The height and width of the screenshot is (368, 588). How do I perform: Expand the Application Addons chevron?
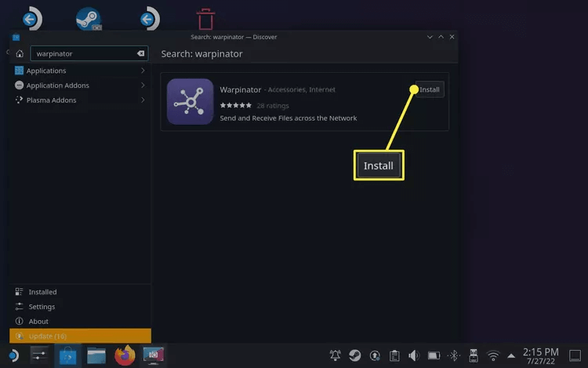coord(143,86)
